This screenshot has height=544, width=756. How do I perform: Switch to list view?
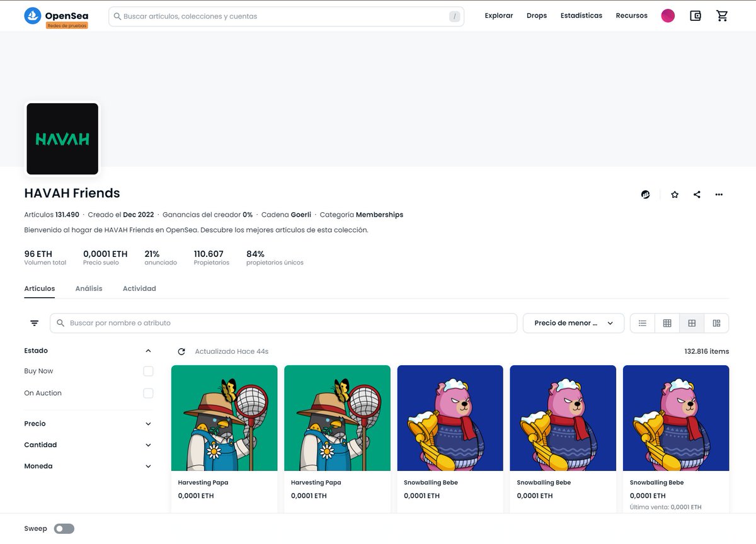(x=643, y=323)
